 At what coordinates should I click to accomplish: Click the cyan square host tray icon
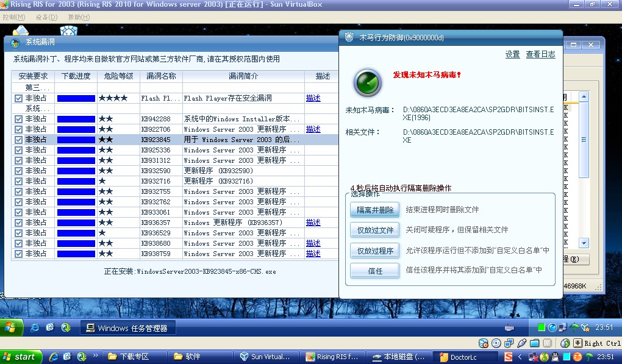pyautogui.click(x=567, y=357)
